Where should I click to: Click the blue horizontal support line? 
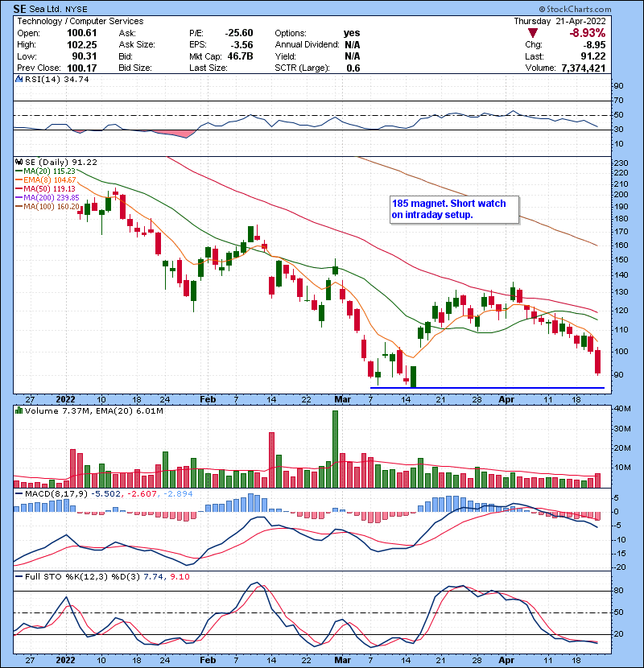tap(487, 388)
